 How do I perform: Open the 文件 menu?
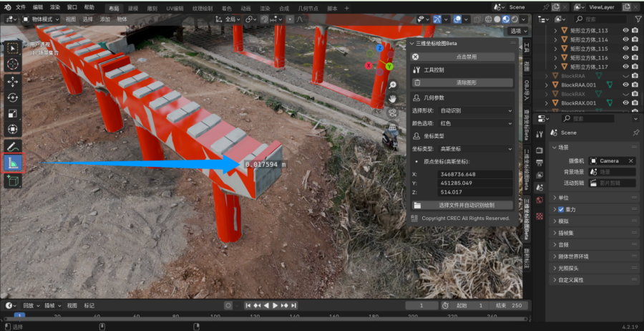pyautogui.click(x=20, y=6)
